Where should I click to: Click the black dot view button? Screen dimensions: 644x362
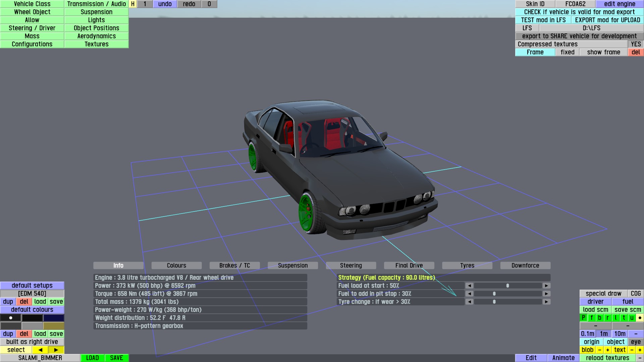[x=640, y=318]
